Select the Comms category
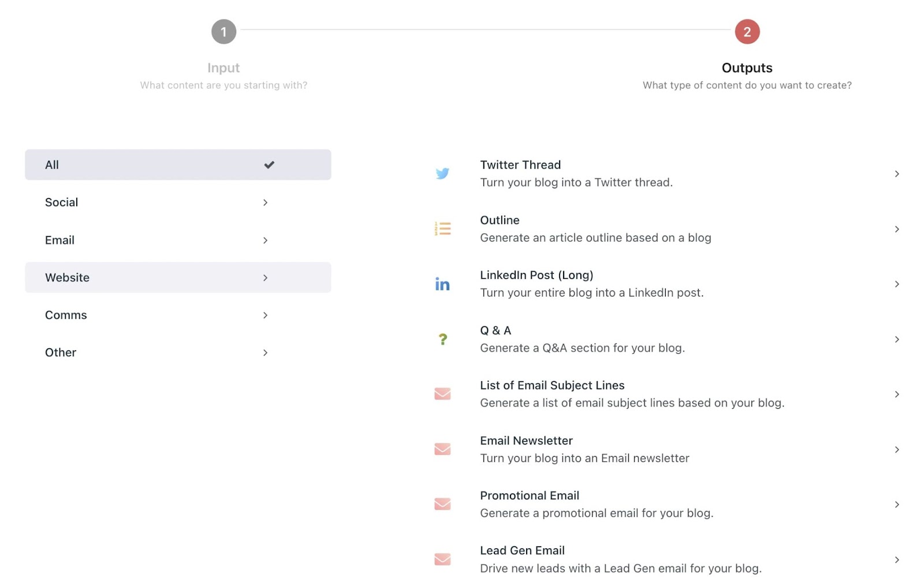The height and width of the screenshot is (583, 924). (x=66, y=315)
